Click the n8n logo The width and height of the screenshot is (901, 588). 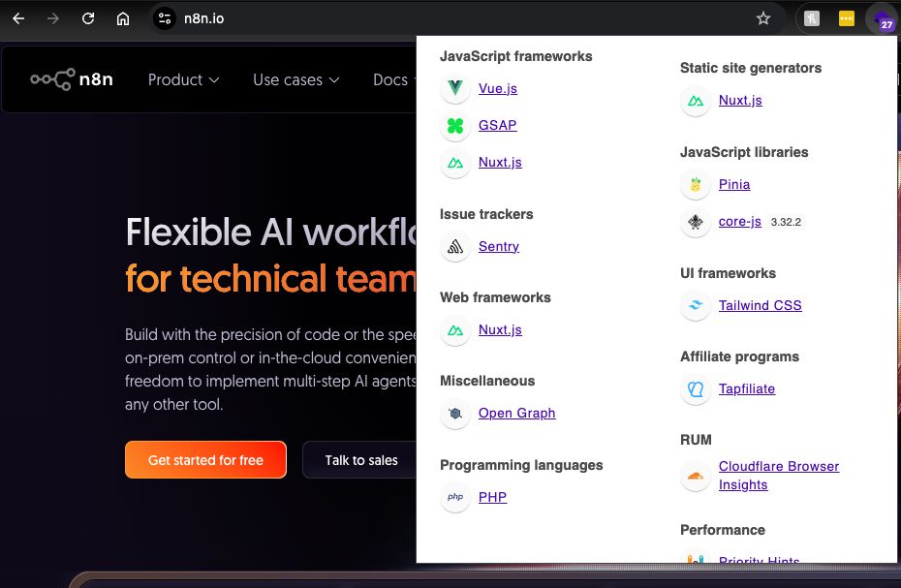pos(72,79)
